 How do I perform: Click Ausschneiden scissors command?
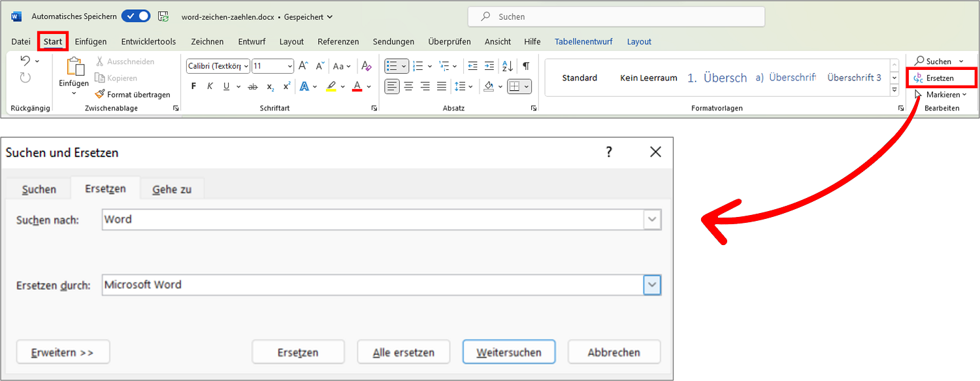(x=125, y=61)
